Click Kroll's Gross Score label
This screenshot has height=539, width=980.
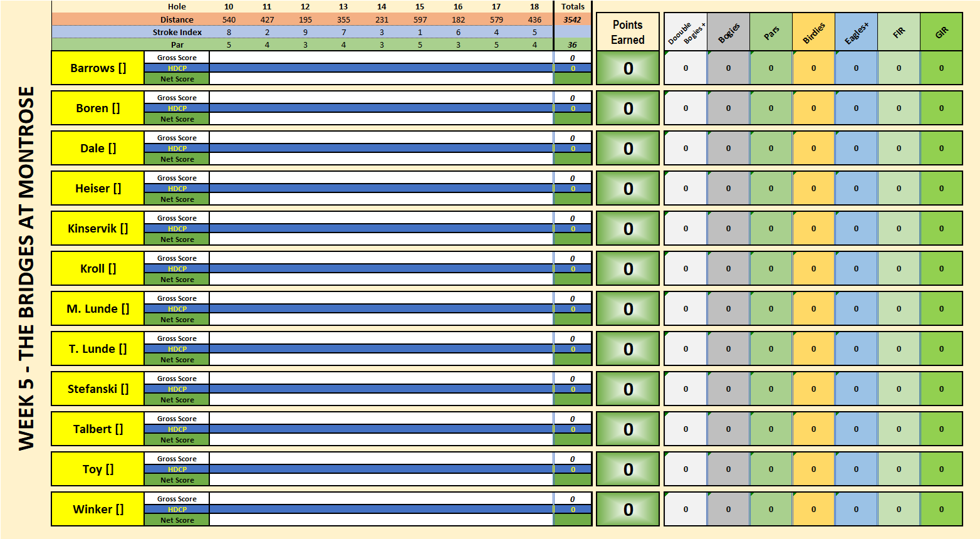pyautogui.click(x=177, y=258)
